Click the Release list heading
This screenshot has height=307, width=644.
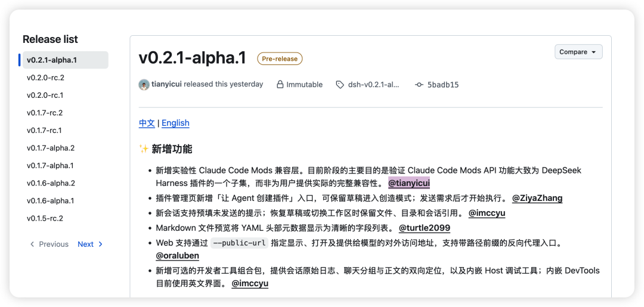(x=50, y=39)
